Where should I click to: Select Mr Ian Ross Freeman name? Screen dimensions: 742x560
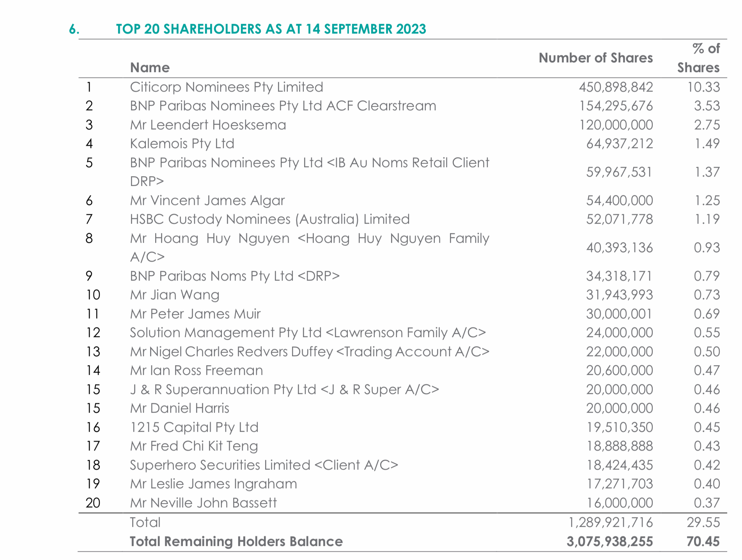197,370
